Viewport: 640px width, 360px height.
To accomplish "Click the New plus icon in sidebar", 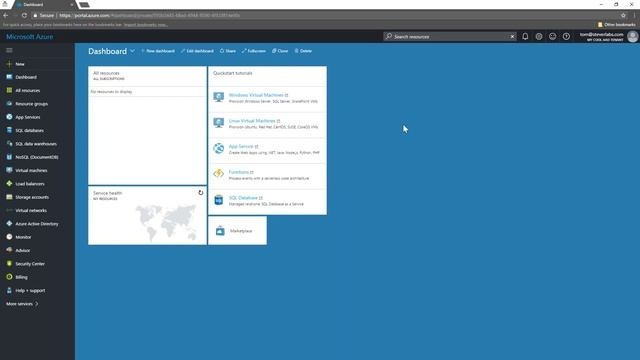I will pos(9,64).
